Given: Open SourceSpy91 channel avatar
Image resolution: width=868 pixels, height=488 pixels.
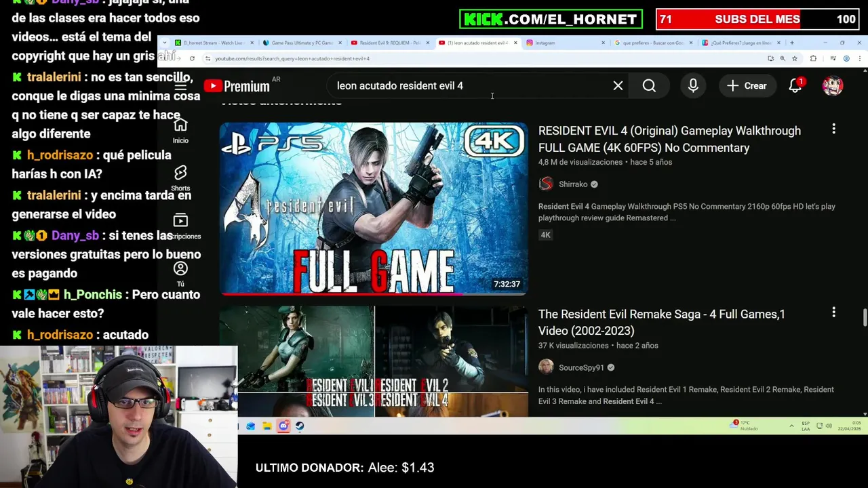Looking at the screenshot, I should (546, 367).
